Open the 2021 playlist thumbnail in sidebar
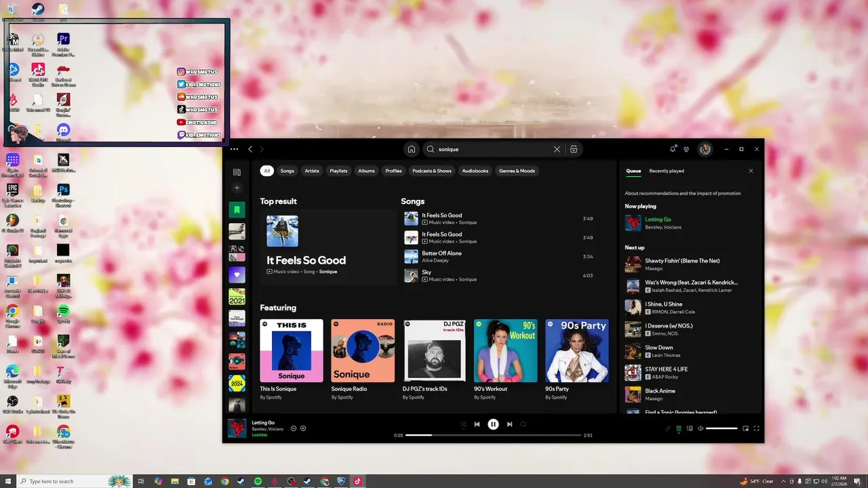The image size is (868, 488). [x=237, y=296]
